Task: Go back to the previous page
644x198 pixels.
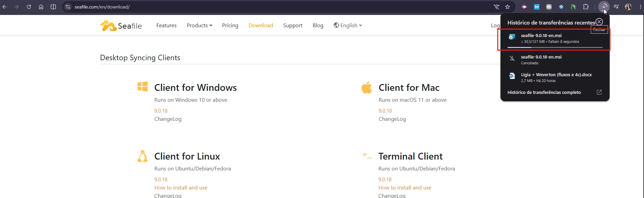Action: (x=4, y=7)
